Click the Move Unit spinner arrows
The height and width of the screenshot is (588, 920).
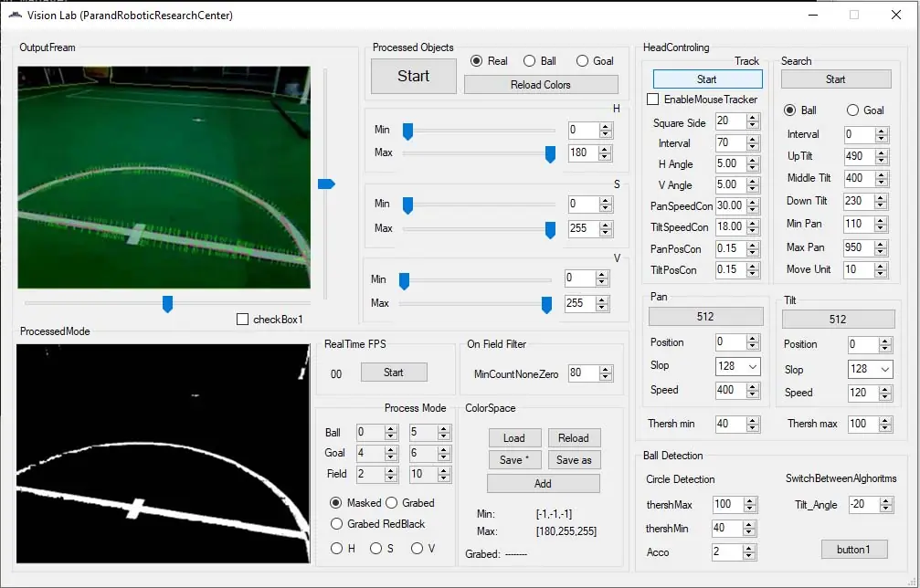coord(881,269)
